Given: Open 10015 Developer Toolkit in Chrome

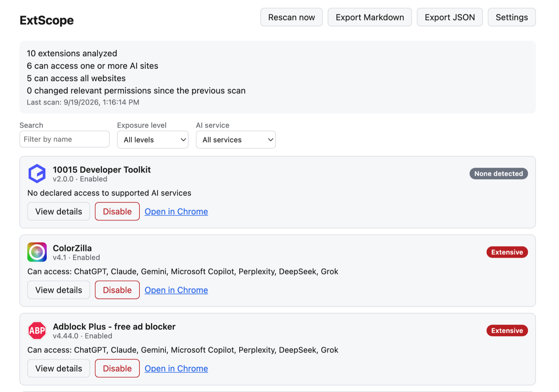Looking at the screenshot, I should click(176, 212).
